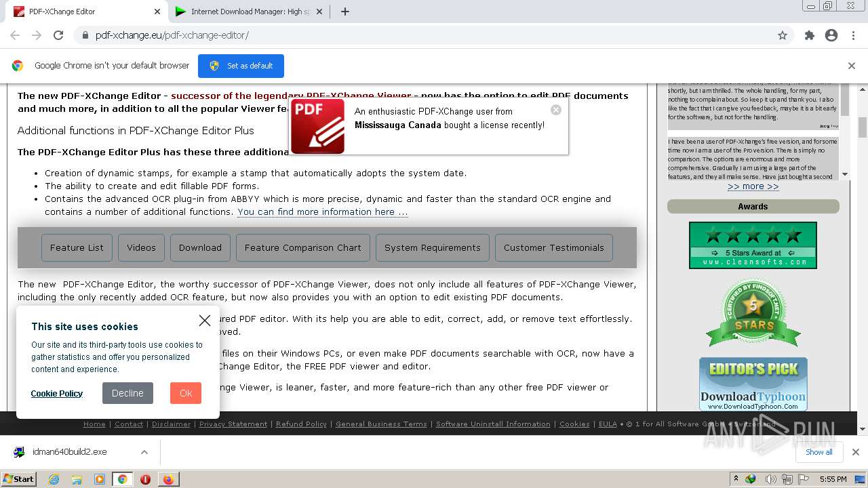The height and width of the screenshot is (488, 868).
Task: Open the System Requirements button
Action: (433, 247)
